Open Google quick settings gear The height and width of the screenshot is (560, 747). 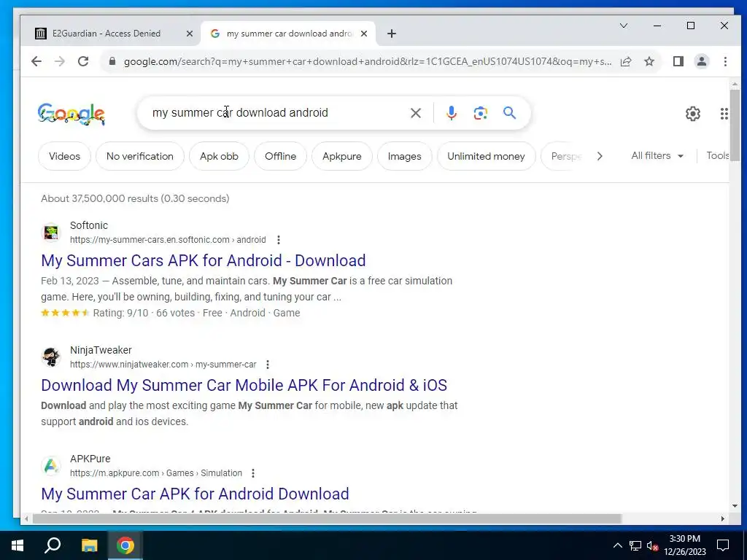click(x=693, y=114)
